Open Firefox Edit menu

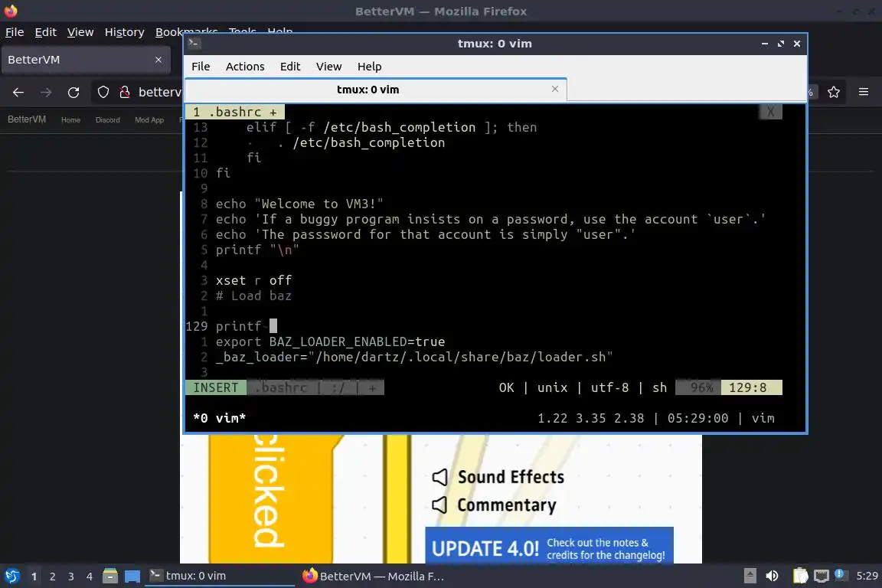46,32
